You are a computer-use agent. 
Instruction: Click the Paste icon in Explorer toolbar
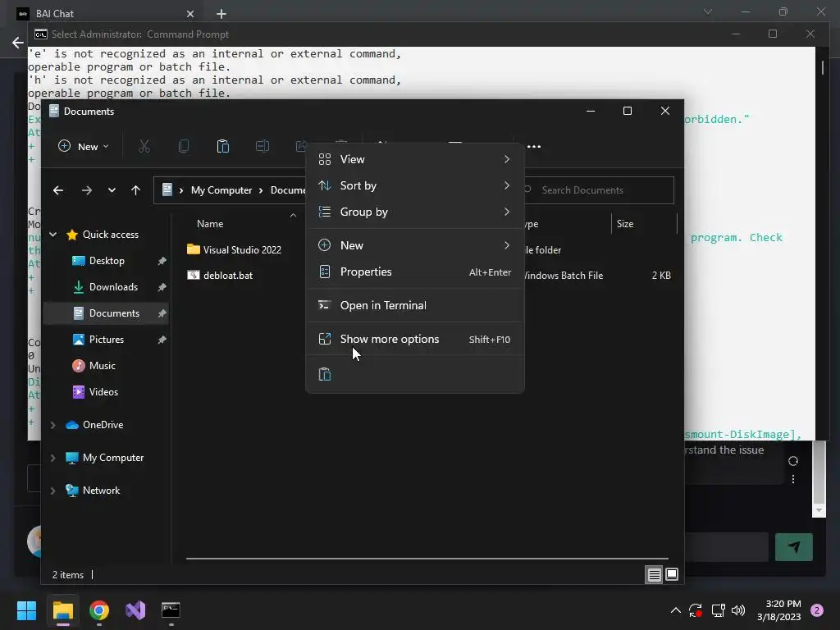point(223,146)
